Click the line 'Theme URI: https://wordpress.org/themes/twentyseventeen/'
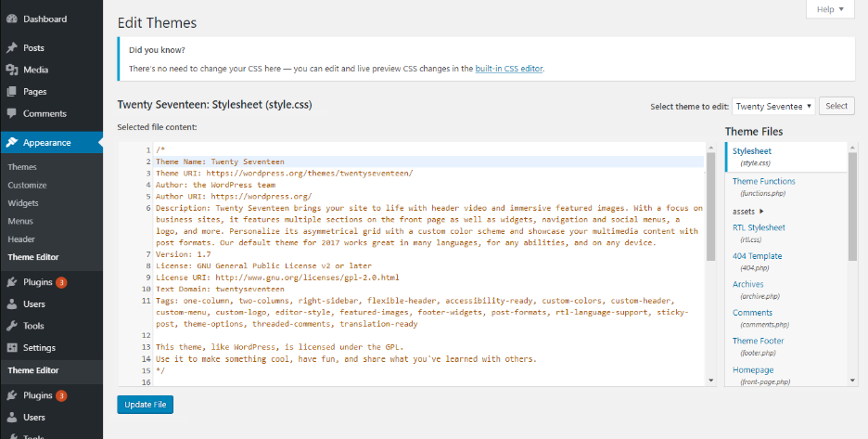Image resolution: width=868 pixels, height=439 pixels. (x=285, y=174)
